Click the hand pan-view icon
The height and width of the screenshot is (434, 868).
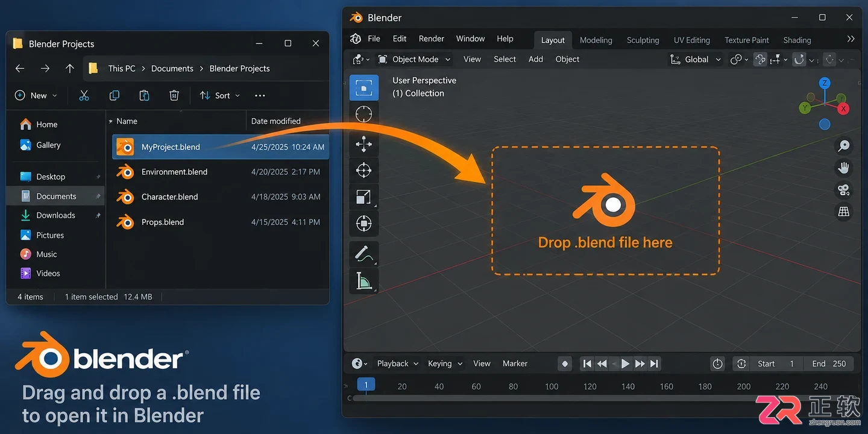click(x=844, y=168)
